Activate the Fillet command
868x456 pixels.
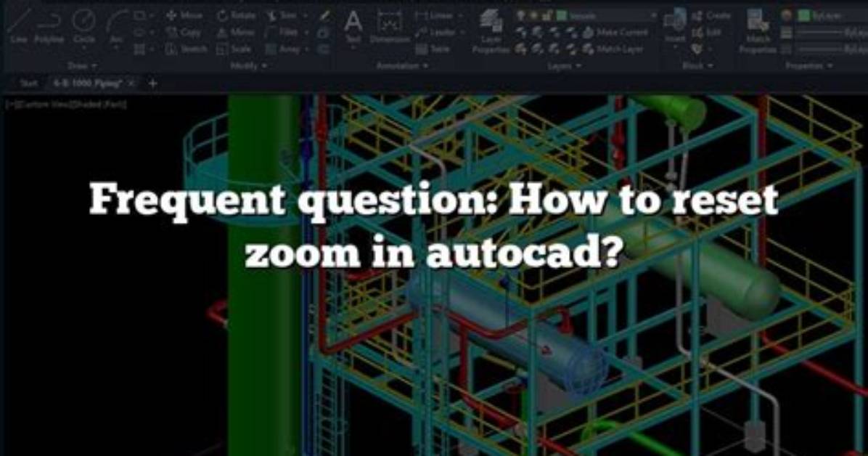[x=282, y=33]
